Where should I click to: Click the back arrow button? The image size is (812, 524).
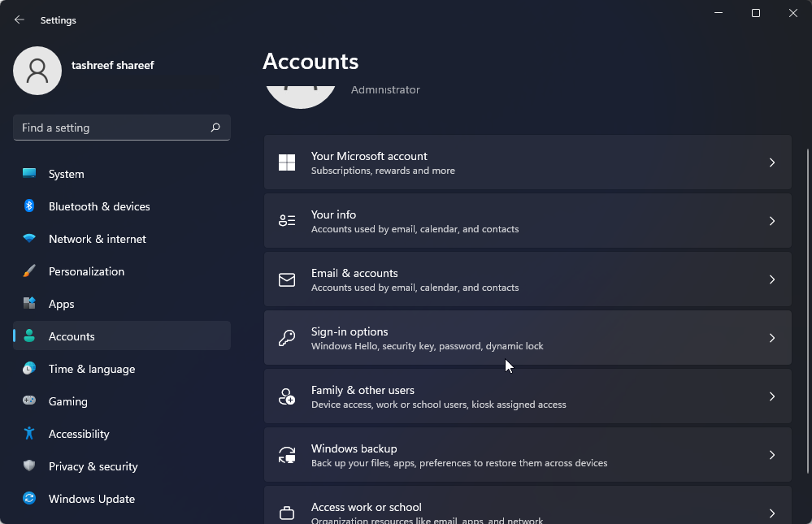pos(19,19)
